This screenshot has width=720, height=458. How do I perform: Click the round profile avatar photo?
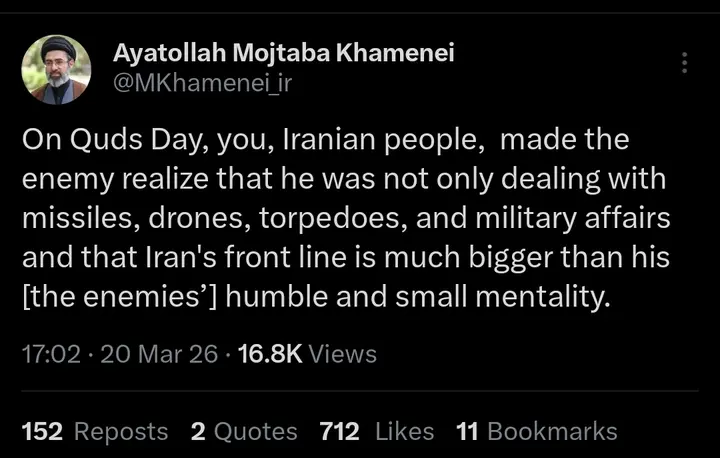[57, 69]
